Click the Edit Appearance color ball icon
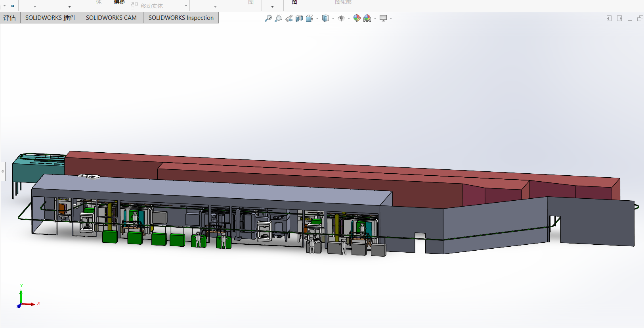This screenshot has height=328, width=644. pos(357,18)
